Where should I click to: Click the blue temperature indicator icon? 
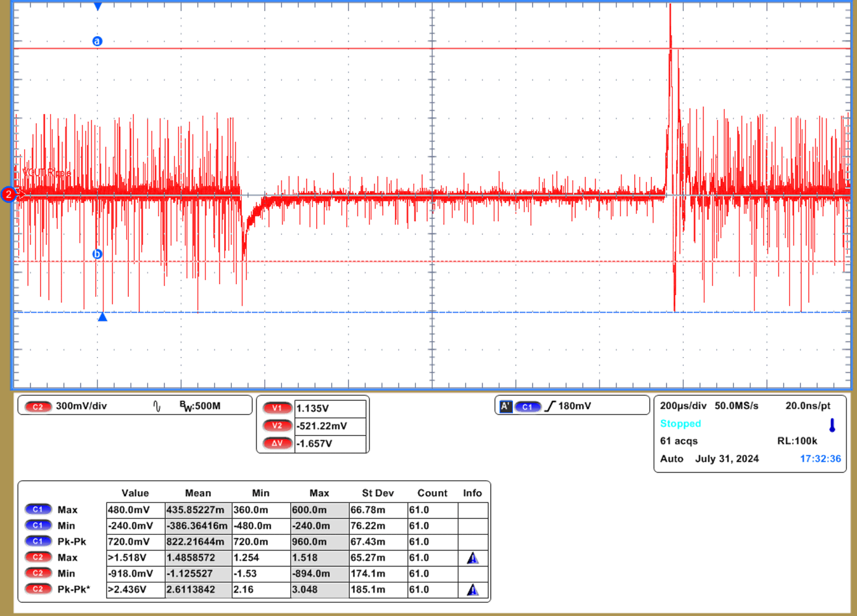click(832, 425)
